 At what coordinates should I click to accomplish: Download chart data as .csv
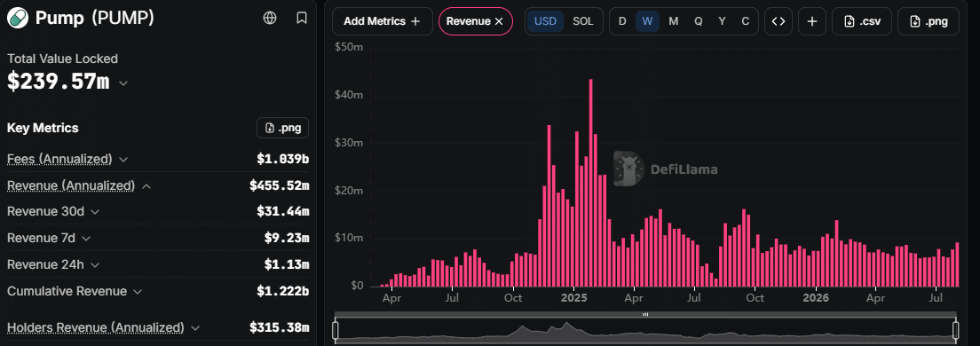pos(861,21)
